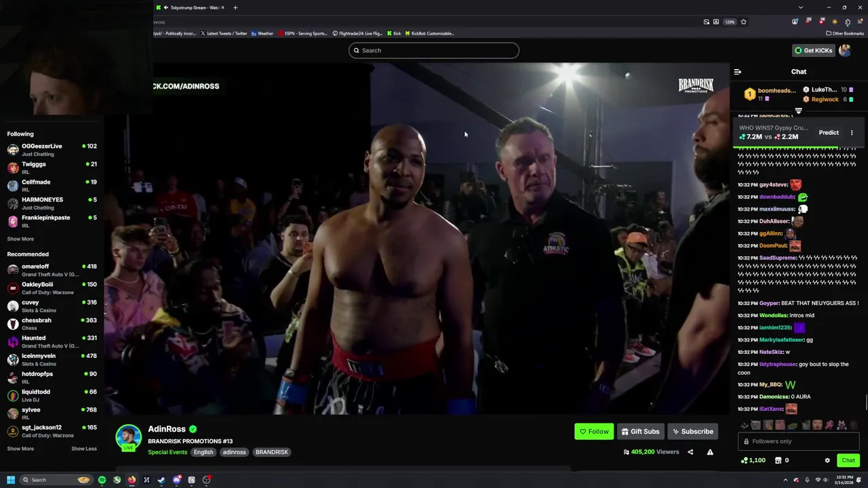Open Latest Tweets / Twitter bookmark
Viewport: 868px width, 488px height.
pos(224,33)
